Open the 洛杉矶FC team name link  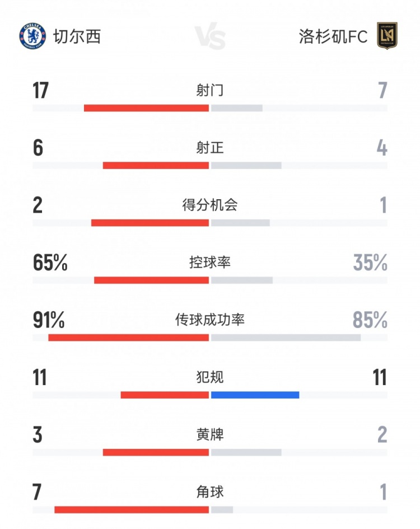coord(333,37)
